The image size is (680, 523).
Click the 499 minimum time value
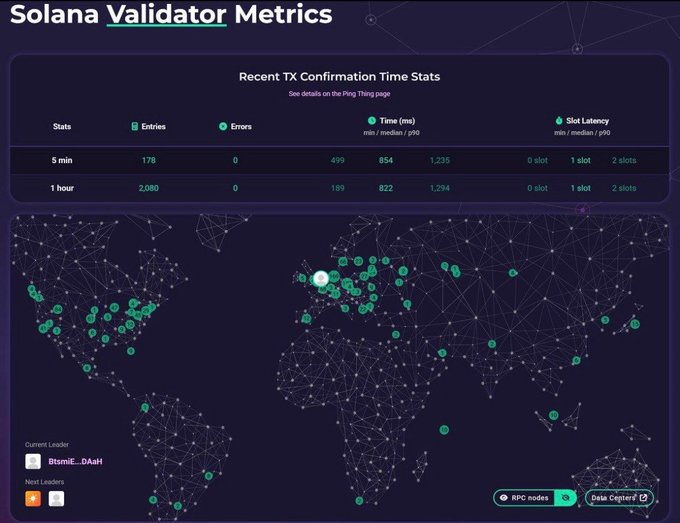pyautogui.click(x=337, y=160)
